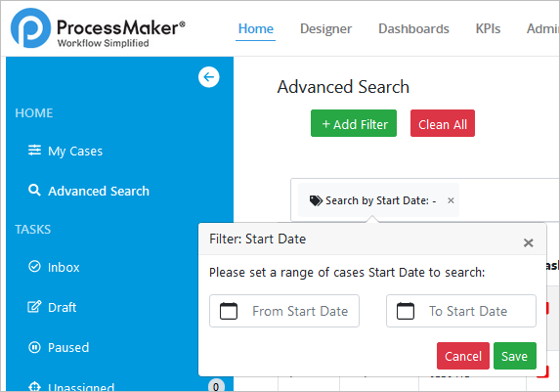Click the Draft pencil edit icon
560x392 pixels.
click(34, 307)
